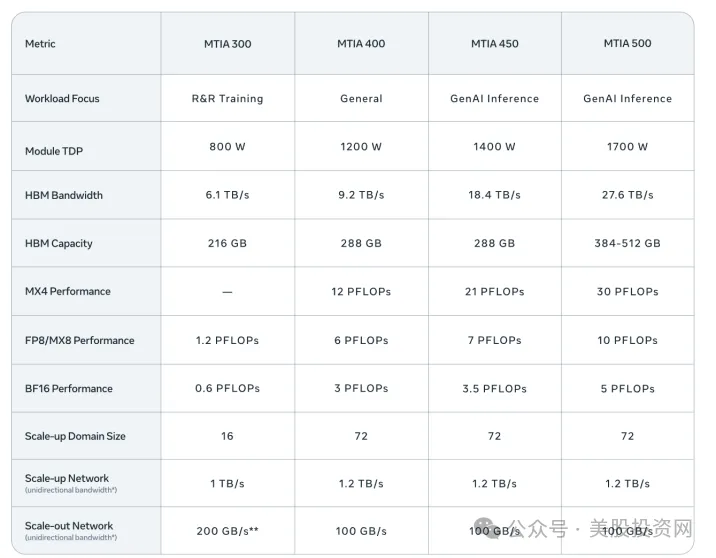Image resolution: width=716 pixels, height=558 pixels.
Task: Click the BF16 Performance row label
Action: 68,389
